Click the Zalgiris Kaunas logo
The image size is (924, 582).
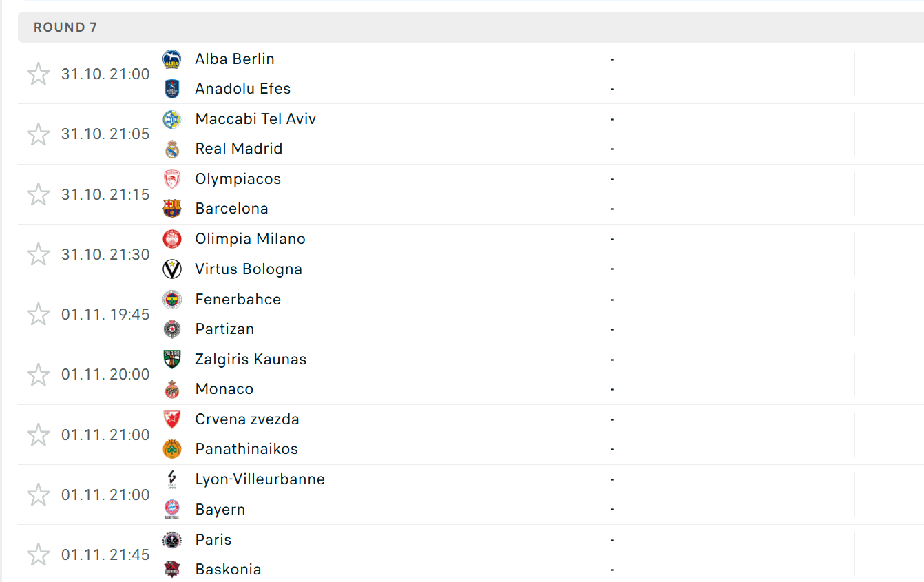pos(171,360)
